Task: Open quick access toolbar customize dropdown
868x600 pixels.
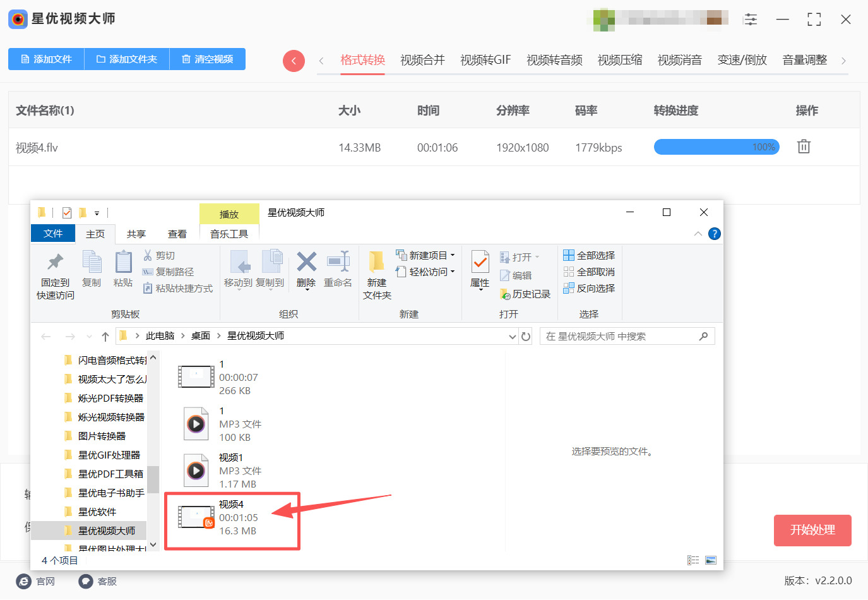Action: coord(97,213)
